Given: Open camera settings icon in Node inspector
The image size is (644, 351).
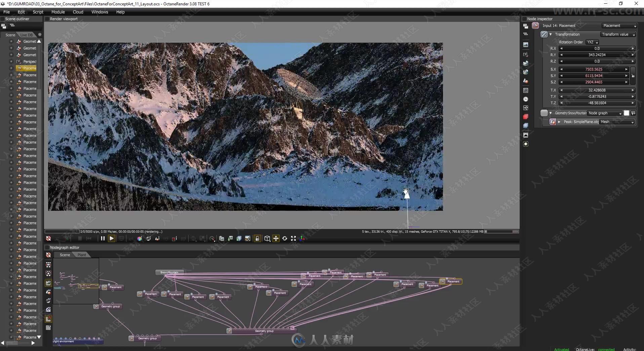Looking at the screenshot, I should click(x=526, y=54).
